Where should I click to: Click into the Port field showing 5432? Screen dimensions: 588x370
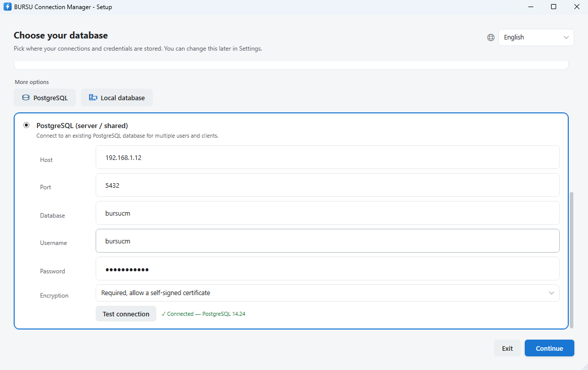click(327, 185)
